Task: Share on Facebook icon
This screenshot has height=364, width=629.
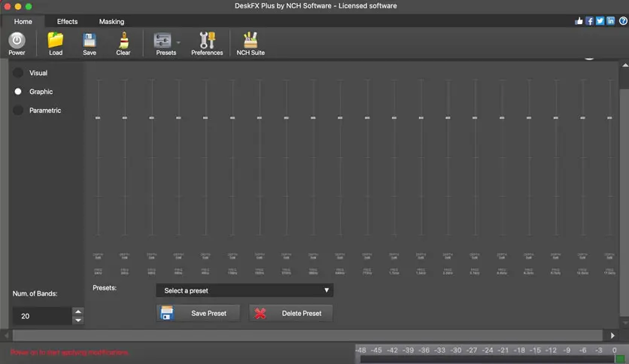Action: pyautogui.click(x=589, y=21)
